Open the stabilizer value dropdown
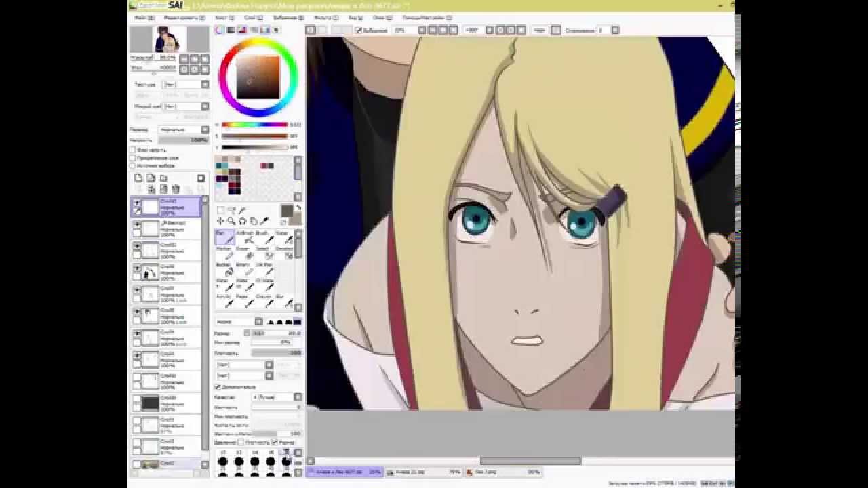The image size is (868, 488). point(615,30)
